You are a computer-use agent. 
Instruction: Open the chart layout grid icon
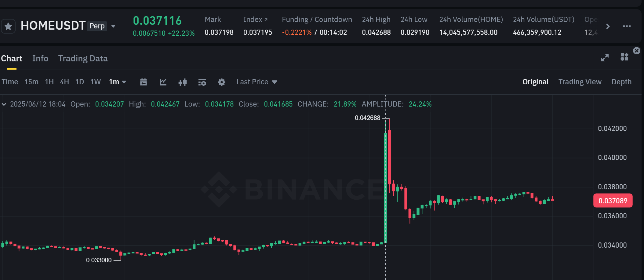tap(624, 57)
